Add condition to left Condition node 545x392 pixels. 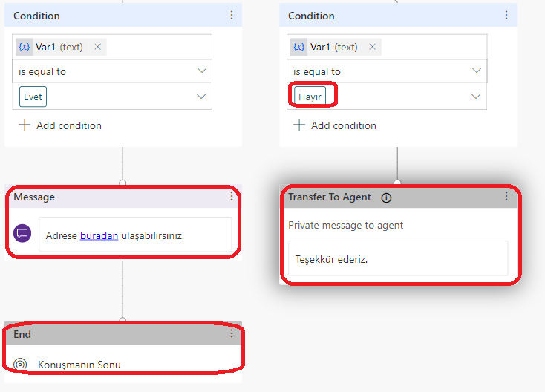61,125
